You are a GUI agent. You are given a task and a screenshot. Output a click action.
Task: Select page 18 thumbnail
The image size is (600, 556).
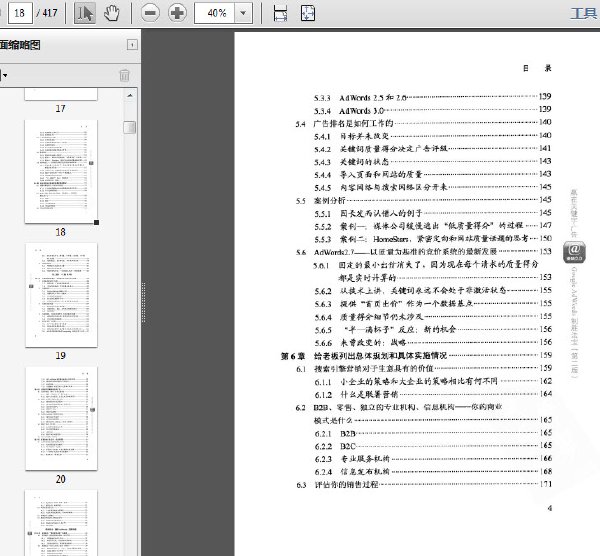(61, 171)
